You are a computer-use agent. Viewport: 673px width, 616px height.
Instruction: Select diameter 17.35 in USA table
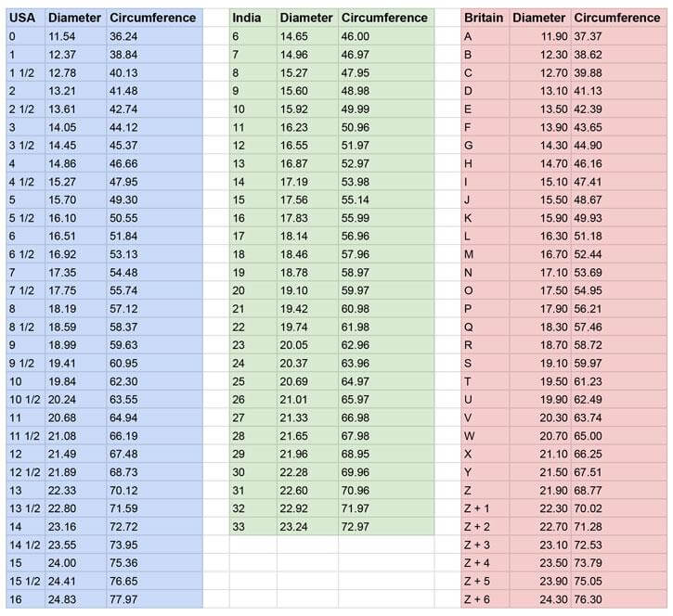point(76,273)
